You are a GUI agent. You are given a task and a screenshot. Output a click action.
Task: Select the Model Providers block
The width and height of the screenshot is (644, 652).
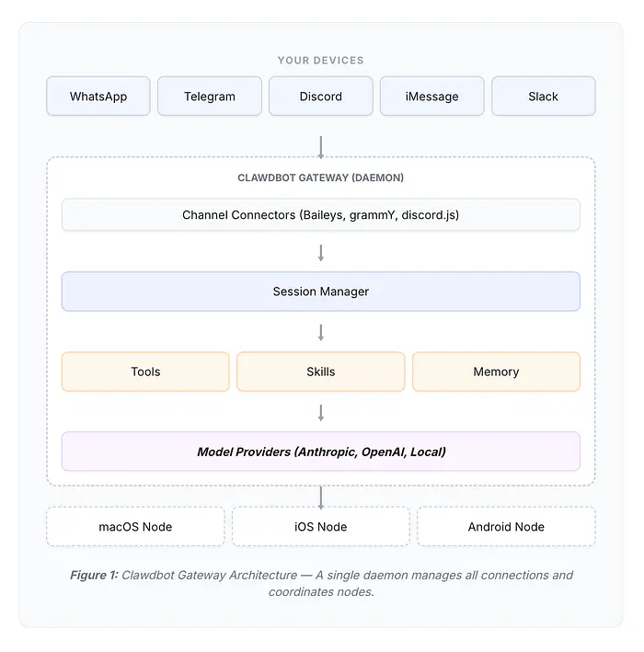pos(321,452)
